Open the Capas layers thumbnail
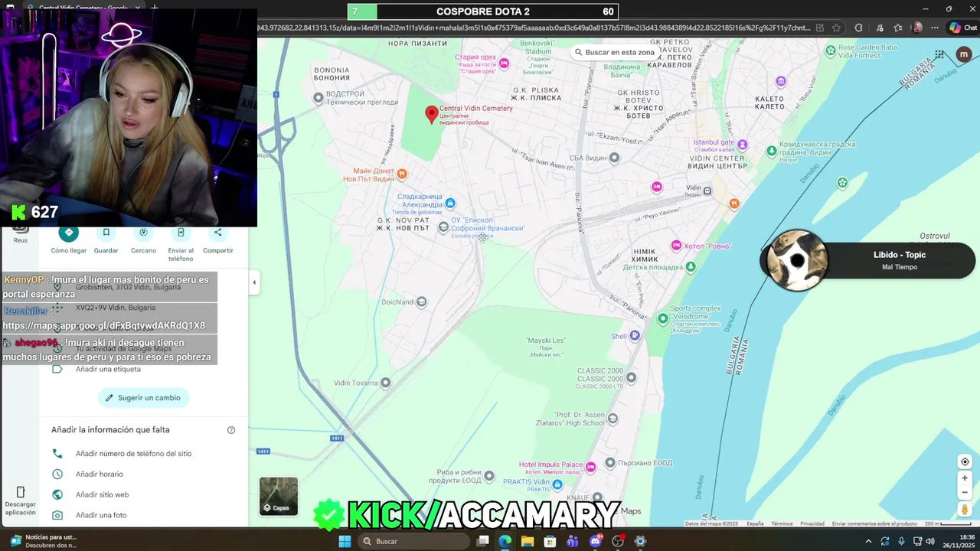Viewport: 980px width, 551px height. point(279,496)
